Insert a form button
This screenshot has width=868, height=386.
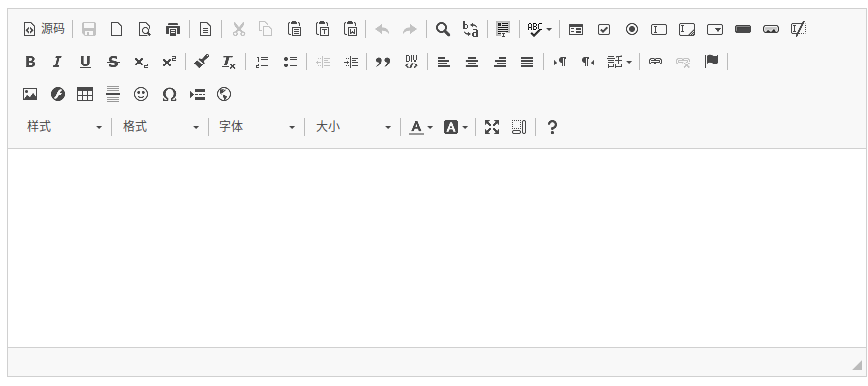pos(743,29)
